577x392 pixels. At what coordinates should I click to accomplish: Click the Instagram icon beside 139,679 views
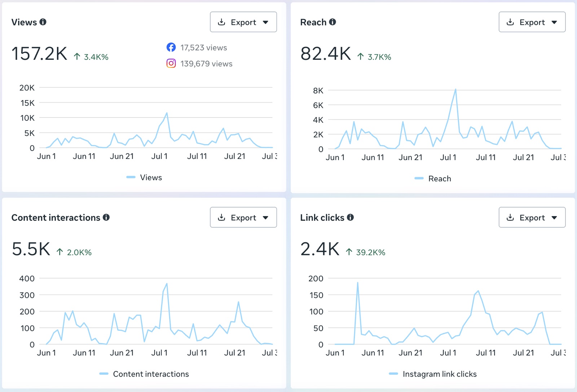(171, 63)
